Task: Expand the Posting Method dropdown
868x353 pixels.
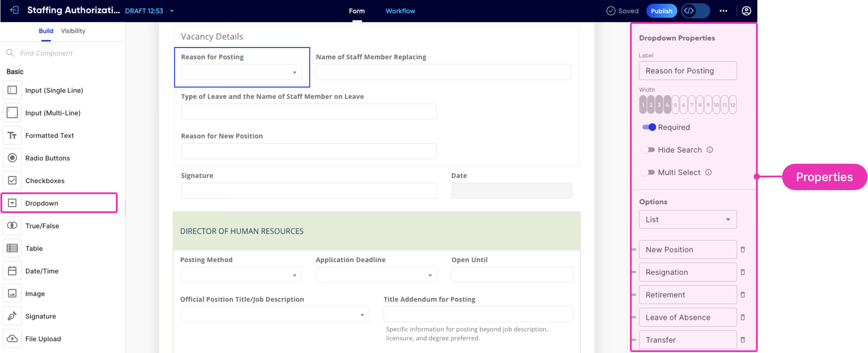Action: [x=241, y=275]
